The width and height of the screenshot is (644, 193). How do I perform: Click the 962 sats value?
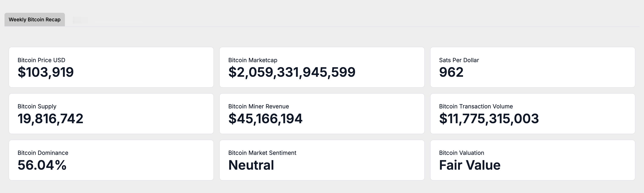(x=451, y=72)
